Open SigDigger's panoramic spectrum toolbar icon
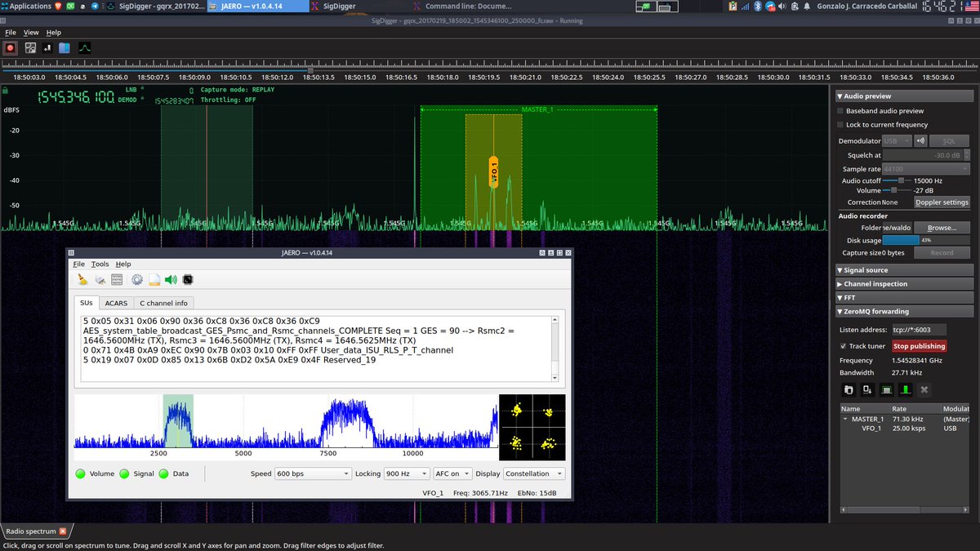The image size is (980, 551). point(30,48)
